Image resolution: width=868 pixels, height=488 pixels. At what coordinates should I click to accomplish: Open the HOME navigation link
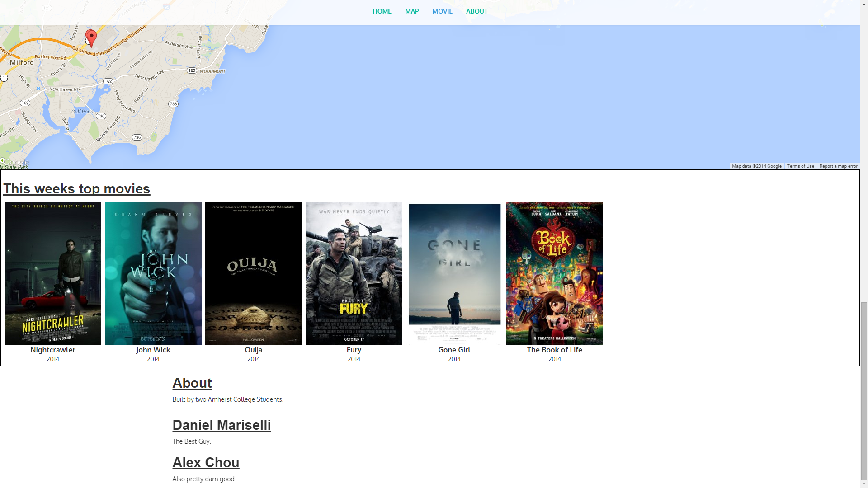click(x=382, y=11)
